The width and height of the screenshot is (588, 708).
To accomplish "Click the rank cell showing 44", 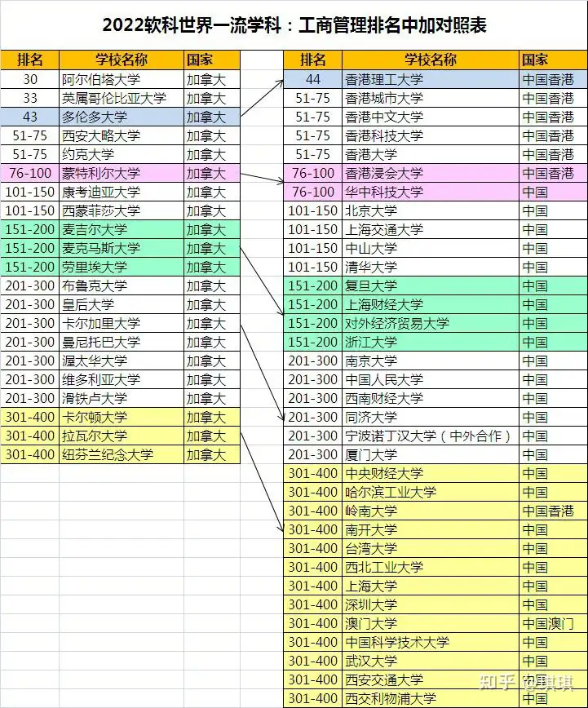I will pos(312,79).
